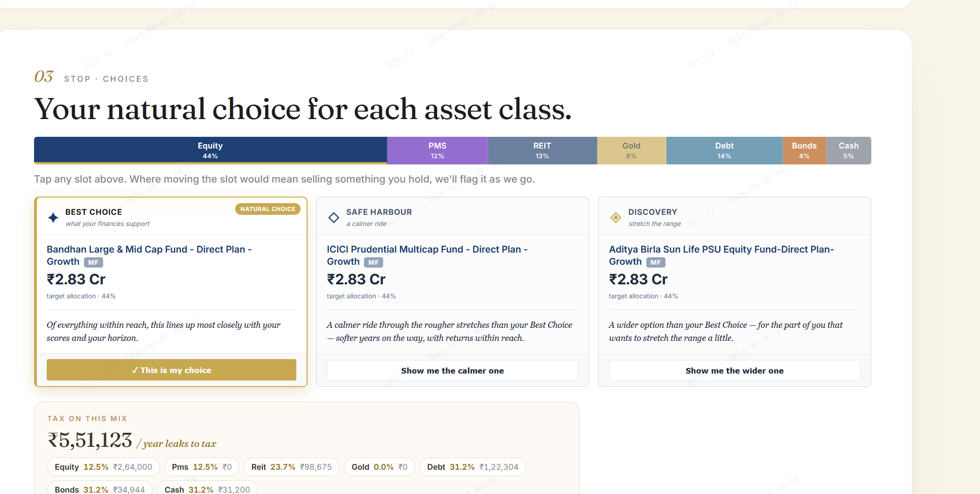Click 'Your natural choice' page heading
The width and height of the screenshot is (980, 494).
tap(303, 109)
